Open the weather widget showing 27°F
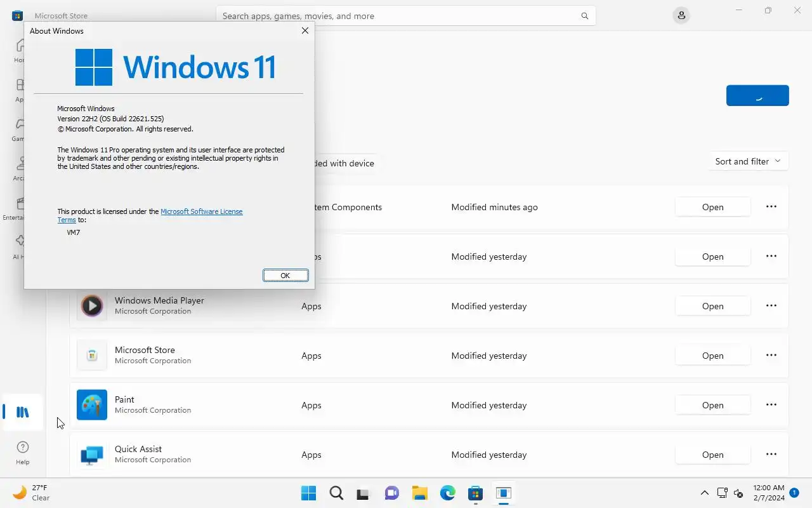 [32, 493]
